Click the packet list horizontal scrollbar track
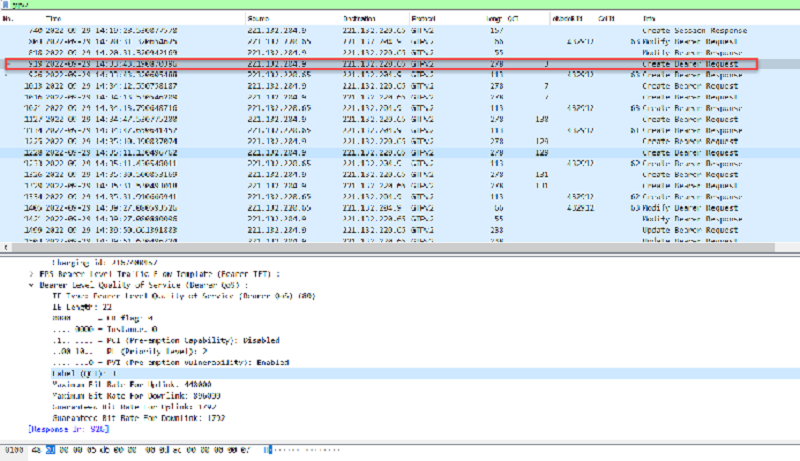This screenshot has height=461, width=800. click(x=393, y=247)
